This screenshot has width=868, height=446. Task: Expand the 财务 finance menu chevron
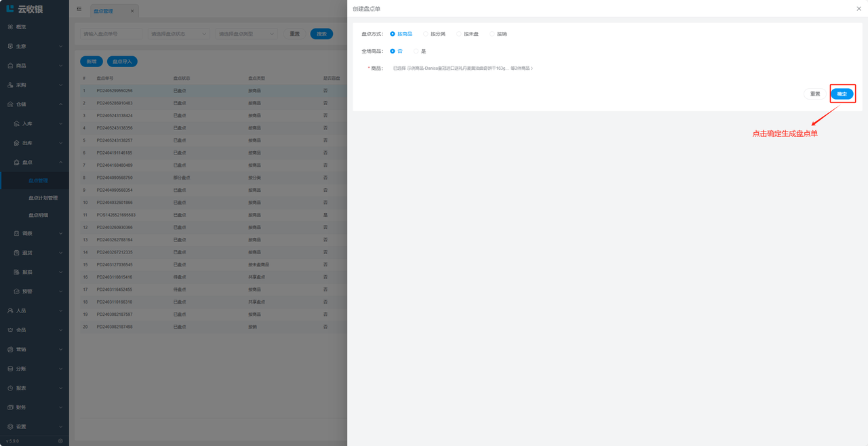point(60,408)
